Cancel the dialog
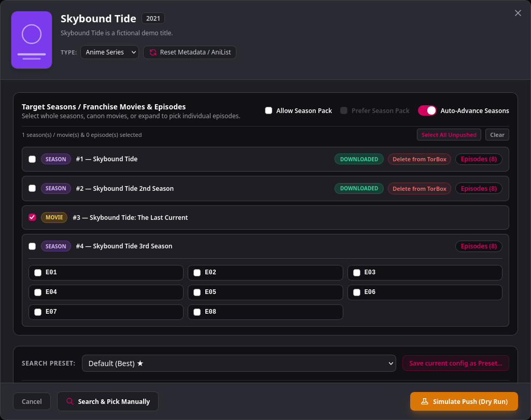Screen dimensions: 531x420 coord(32,401)
